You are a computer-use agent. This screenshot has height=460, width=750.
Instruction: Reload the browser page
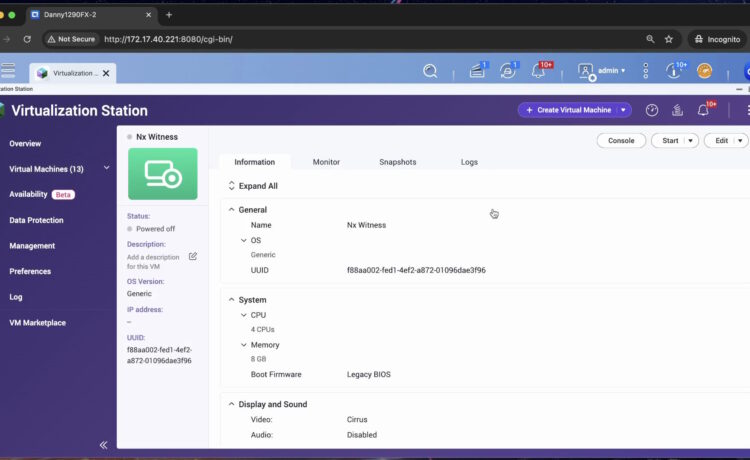[x=27, y=39]
